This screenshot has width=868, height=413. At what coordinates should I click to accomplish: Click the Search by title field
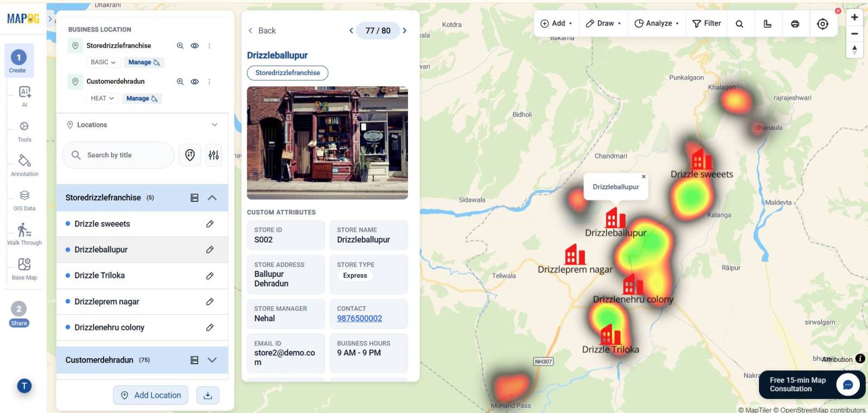pyautogui.click(x=118, y=155)
